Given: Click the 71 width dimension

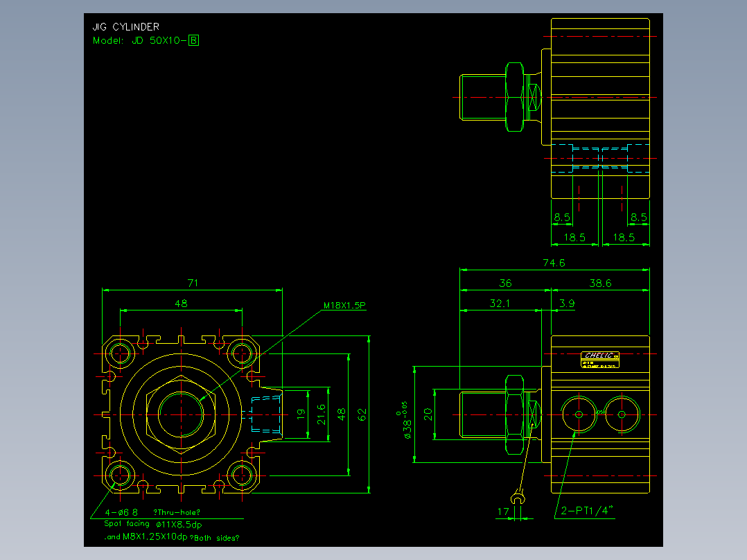Looking at the screenshot, I should click(193, 283).
